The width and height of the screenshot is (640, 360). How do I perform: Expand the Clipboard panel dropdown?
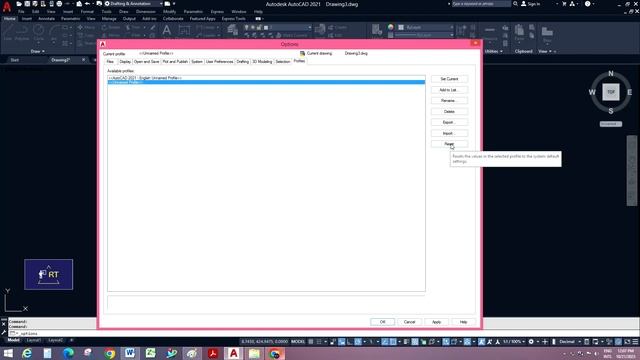point(524,51)
